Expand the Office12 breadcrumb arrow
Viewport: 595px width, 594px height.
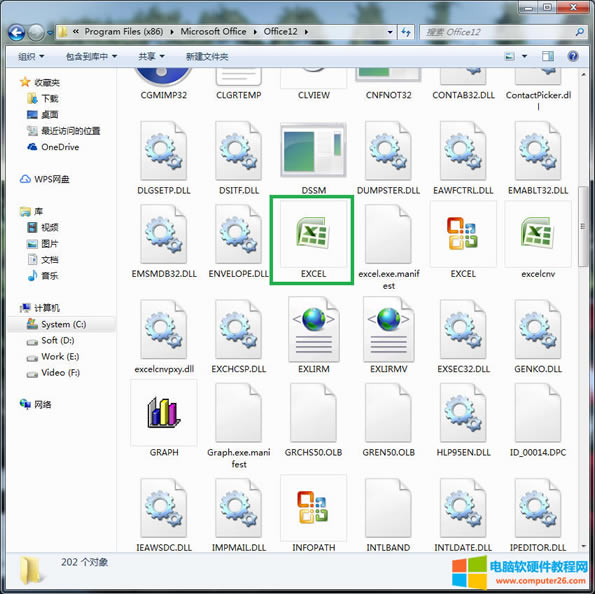point(306,32)
